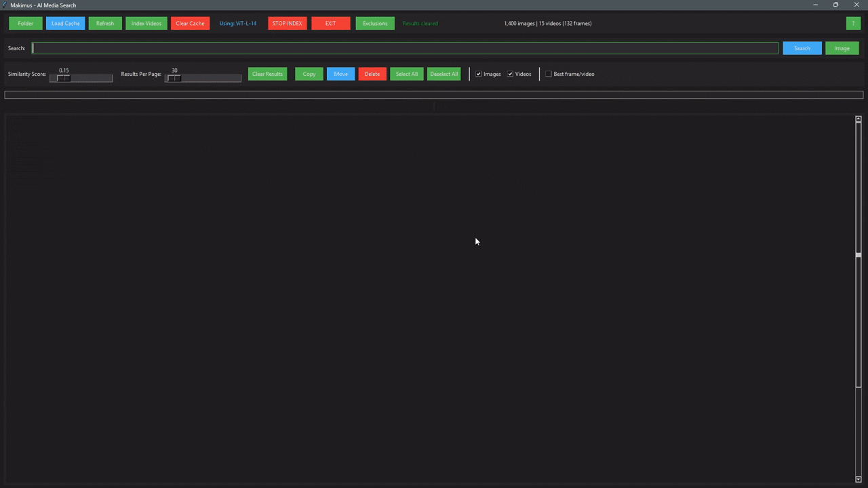Click the Using: ViT-L-14 model label

238,23
